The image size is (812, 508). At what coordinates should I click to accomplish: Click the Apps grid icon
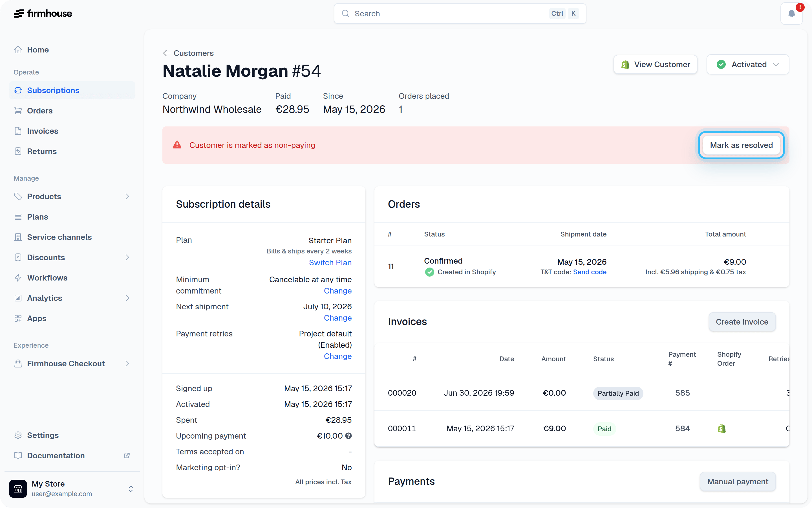(x=18, y=319)
